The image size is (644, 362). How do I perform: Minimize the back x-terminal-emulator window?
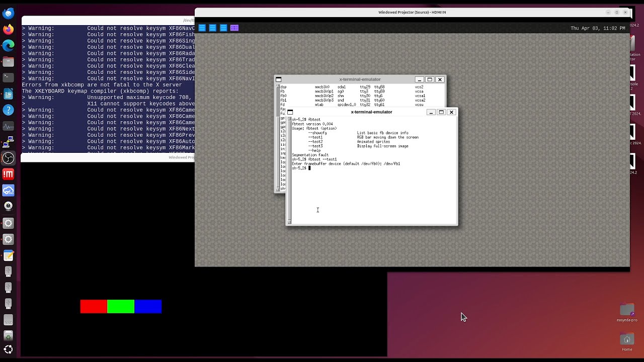[x=419, y=79]
